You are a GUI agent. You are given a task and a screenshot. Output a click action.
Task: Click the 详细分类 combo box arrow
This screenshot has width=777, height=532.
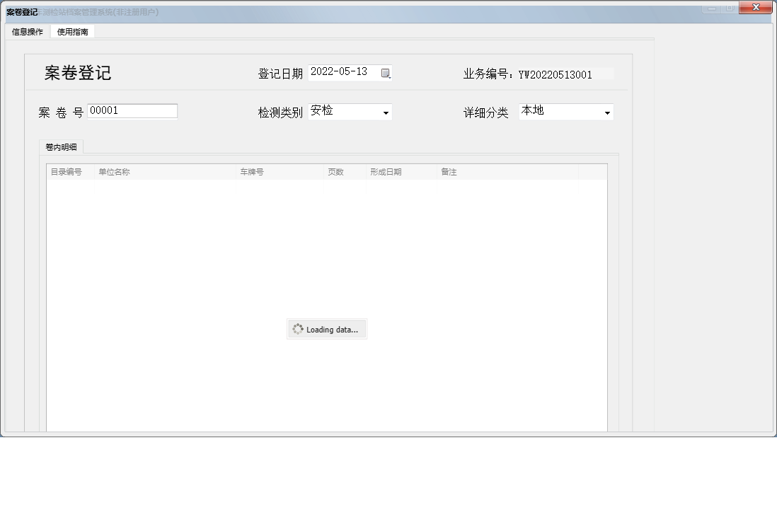click(606, 112)
